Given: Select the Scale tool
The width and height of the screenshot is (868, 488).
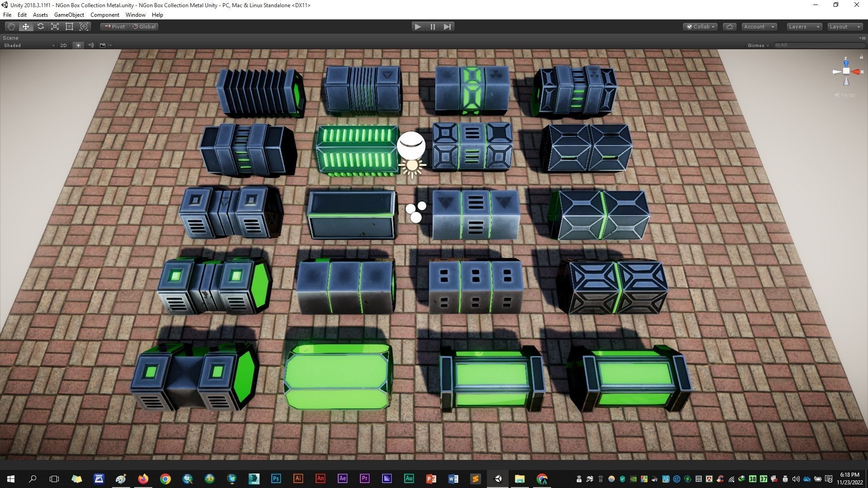Looking at the screenshot, I should [55, 27].
